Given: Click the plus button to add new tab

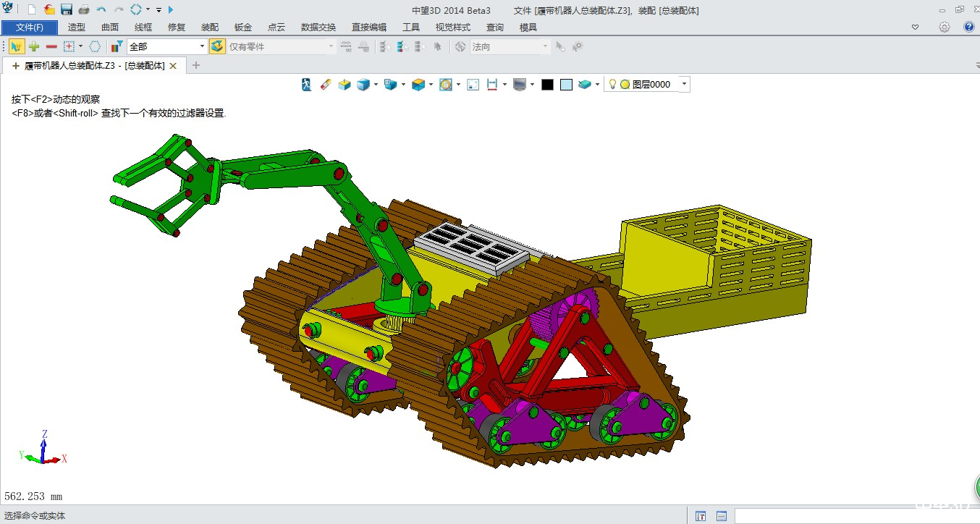Looking at the screenshot, I should [x=196, y=65].
